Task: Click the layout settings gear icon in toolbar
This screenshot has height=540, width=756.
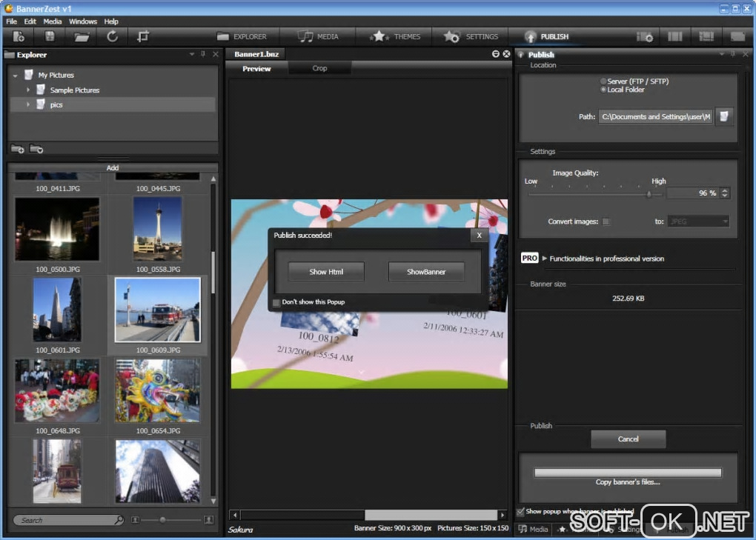Action: (645, 36)
